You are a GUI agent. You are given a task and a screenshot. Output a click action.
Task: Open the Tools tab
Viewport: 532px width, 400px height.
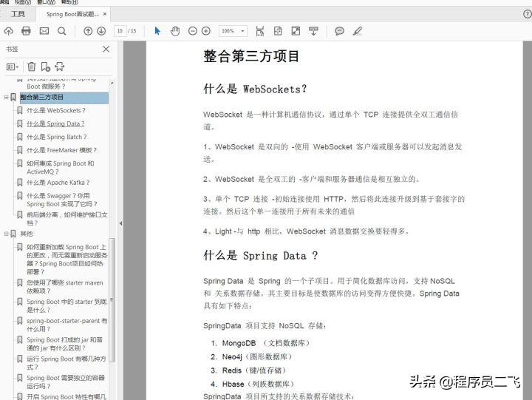pyautogui.click(x=18, y=14)
